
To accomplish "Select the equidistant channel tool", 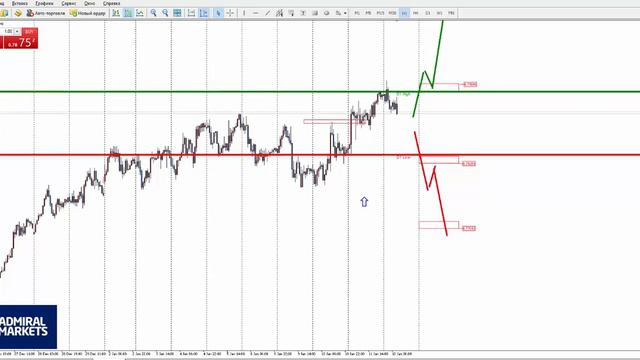I will click(x=279, y=13).
